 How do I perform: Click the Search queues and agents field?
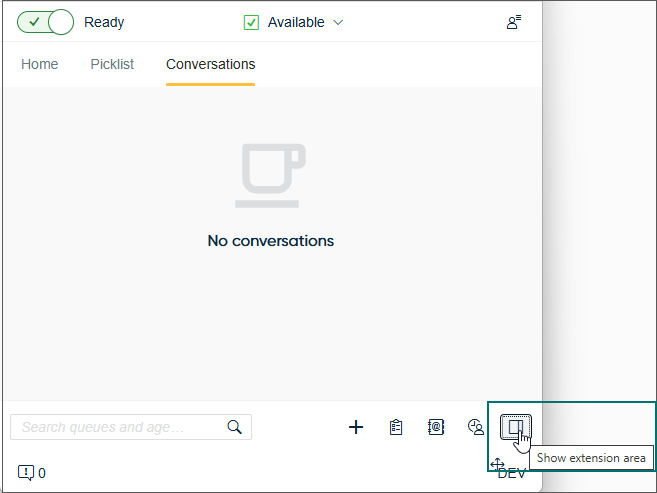point(115,427)
